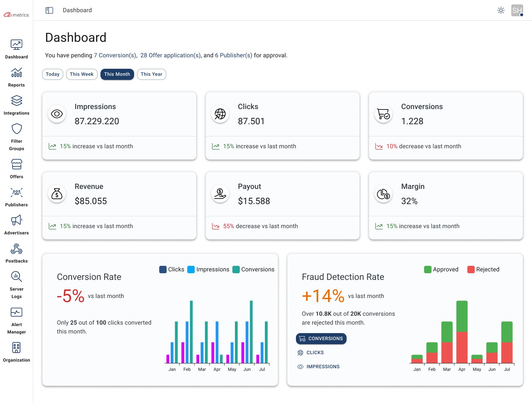Image resolution: width=532 pixels, height=403 pixels.
Task: Open Postbacks from the left sidebar
Action: pos(16,249)
